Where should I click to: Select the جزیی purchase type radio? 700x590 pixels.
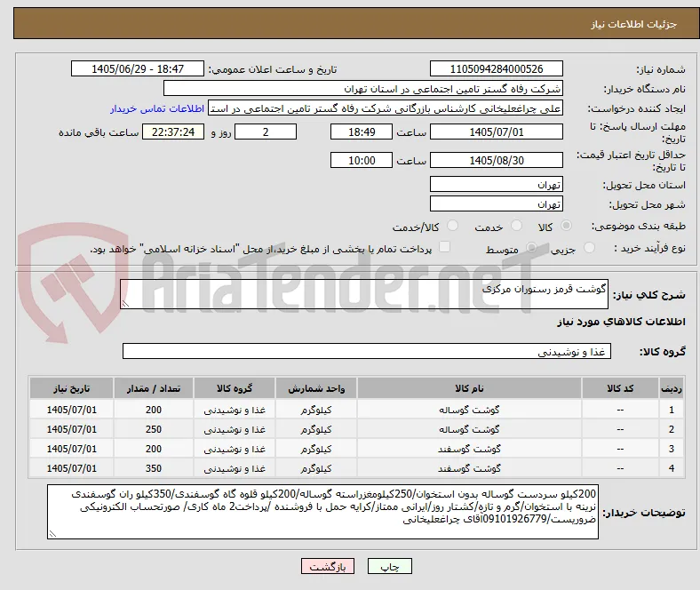589,247
